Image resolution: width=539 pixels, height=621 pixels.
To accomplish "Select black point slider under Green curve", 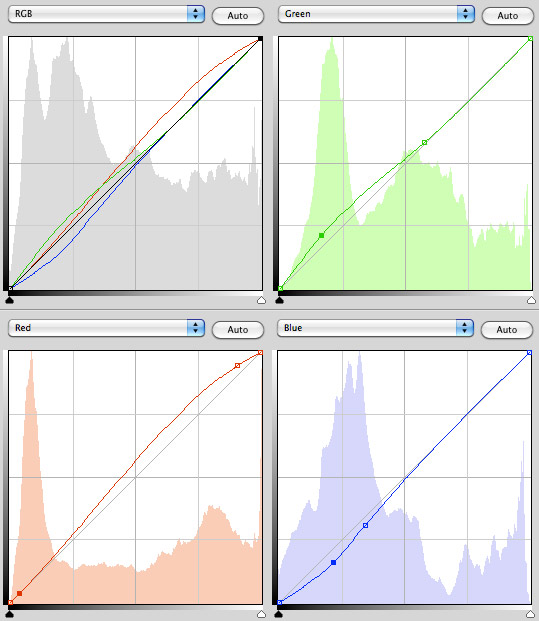I will point(280,300).
